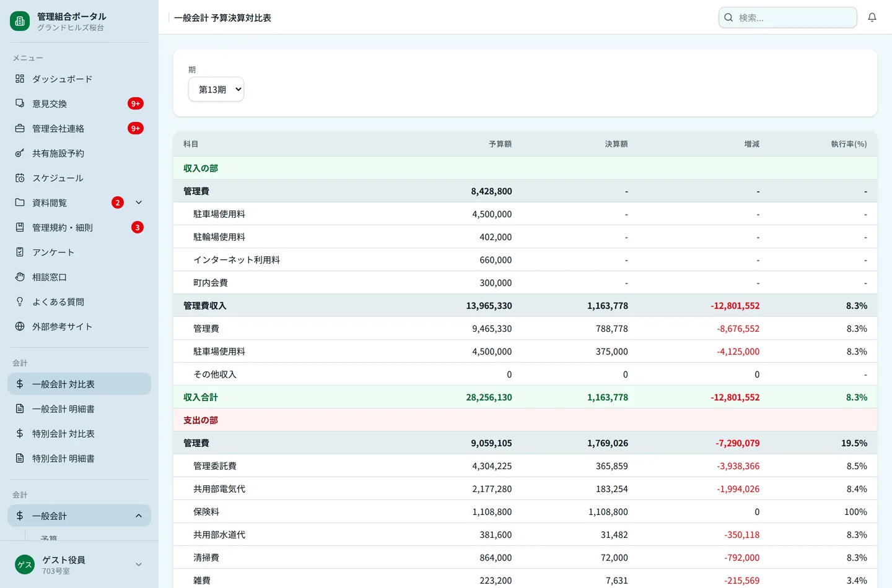Click the 検索 search input field
Viewport: 892px width, 588px height.
click(x=788, y=17)
